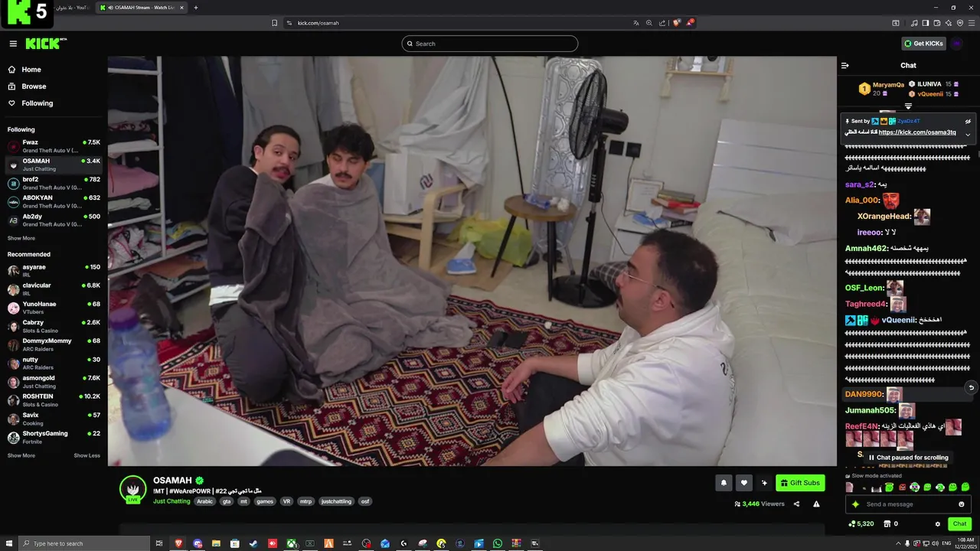Screen dimensions: 980x551
Task: Switch to the OSAMAH Stream browser tab
Action: (142, 8)
